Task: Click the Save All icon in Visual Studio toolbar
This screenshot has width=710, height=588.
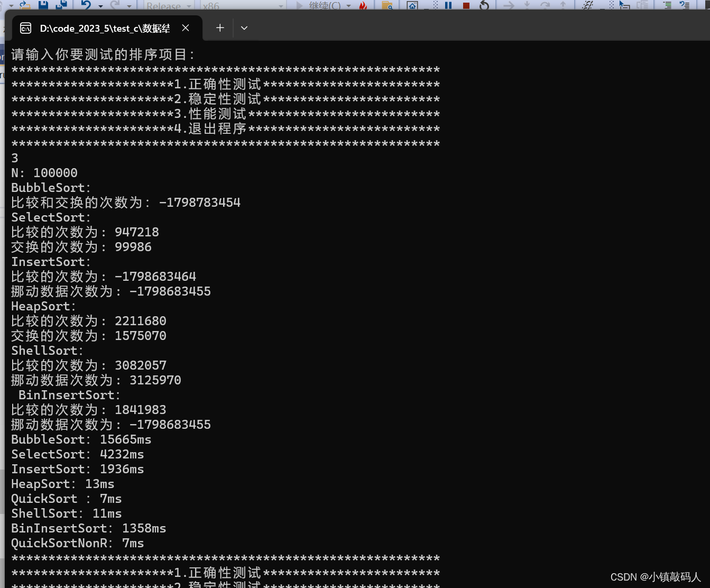Action: pyautogui.click(x=62, y=4)
